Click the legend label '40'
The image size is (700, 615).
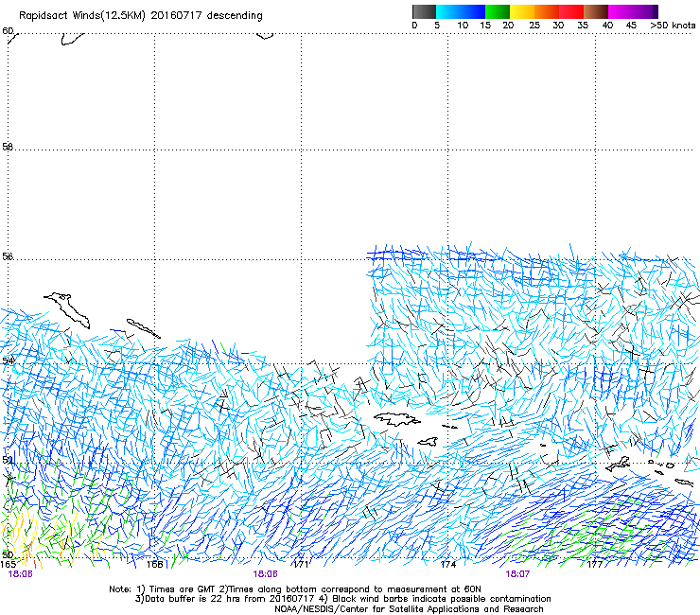607,26
